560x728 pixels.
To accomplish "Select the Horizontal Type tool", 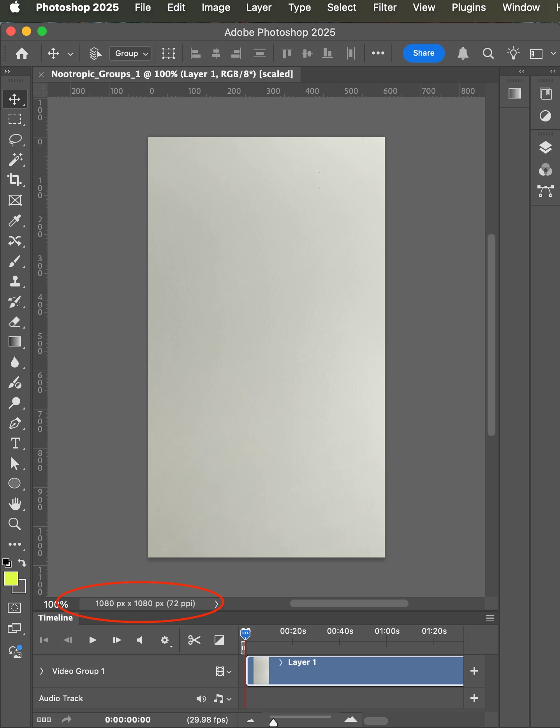I will pyautogui.click(x=15, y=443).
